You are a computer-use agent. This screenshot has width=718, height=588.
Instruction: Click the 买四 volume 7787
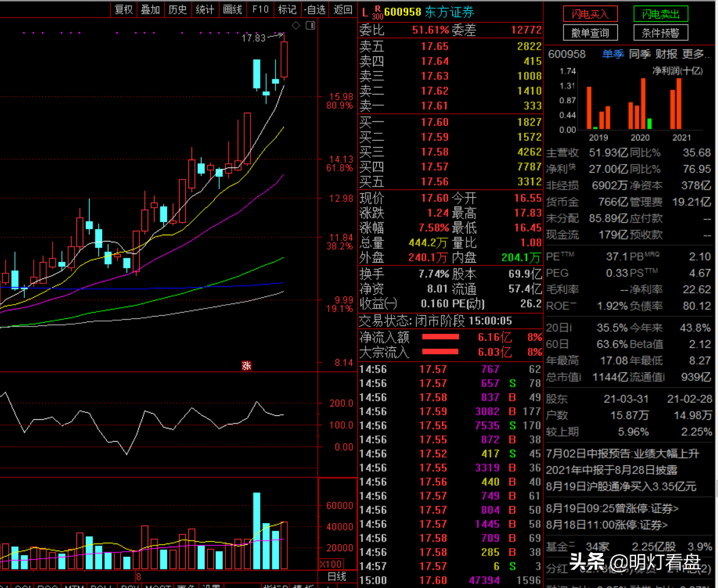tap(530, 166)
